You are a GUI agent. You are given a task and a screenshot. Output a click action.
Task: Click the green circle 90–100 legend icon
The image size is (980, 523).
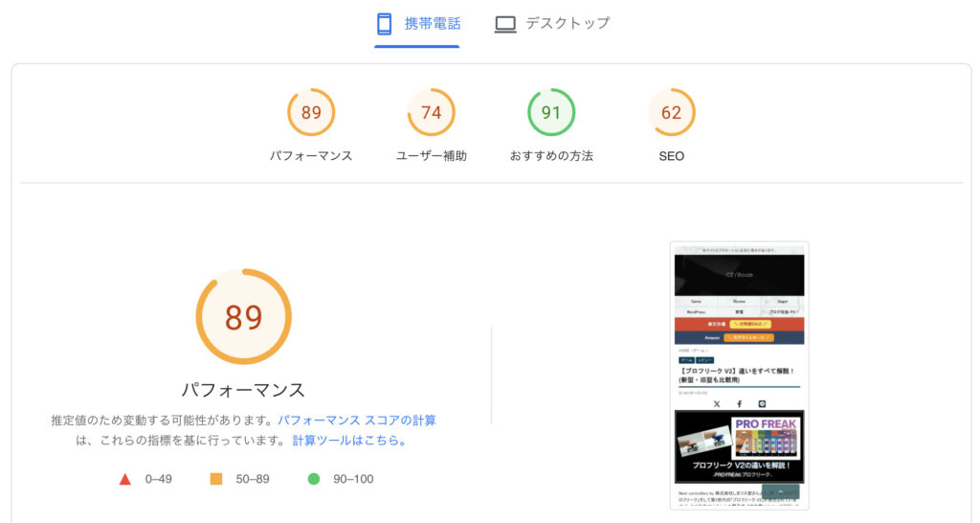coord(314,479)
